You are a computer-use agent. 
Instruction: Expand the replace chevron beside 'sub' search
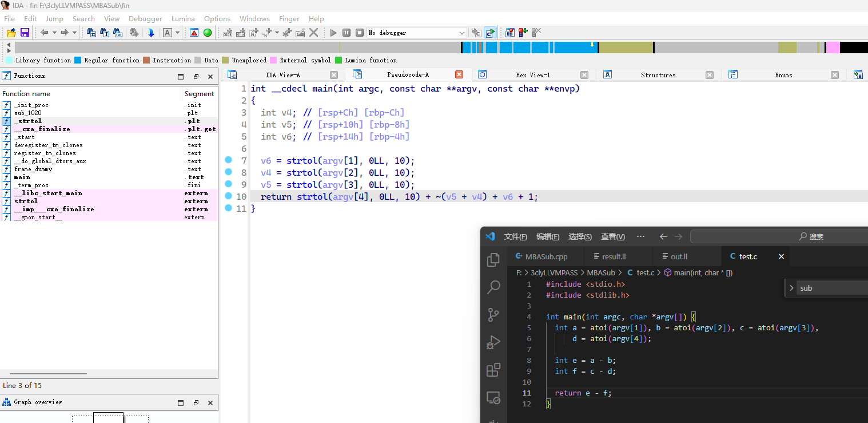click(x=791, y=288)
